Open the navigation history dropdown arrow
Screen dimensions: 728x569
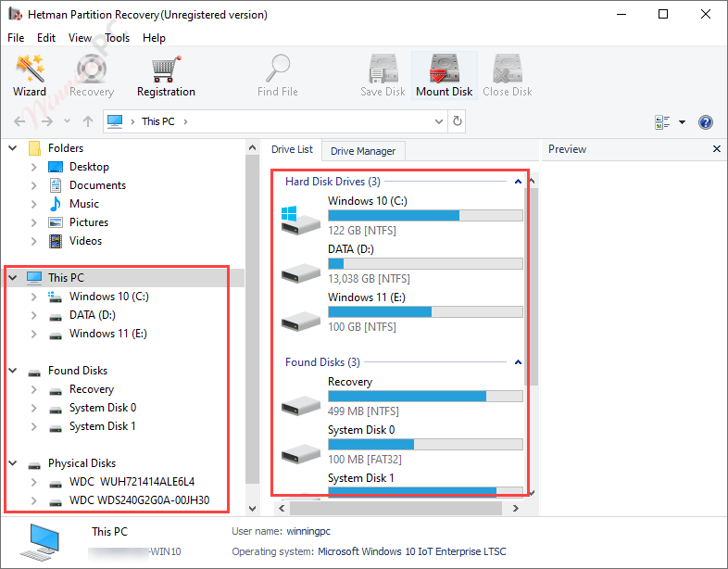67,121
